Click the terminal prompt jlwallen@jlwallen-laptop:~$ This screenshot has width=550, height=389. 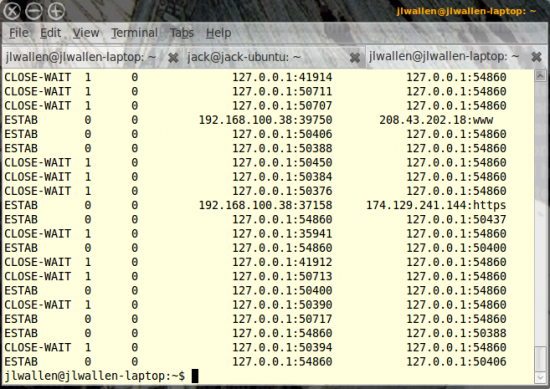94,376
